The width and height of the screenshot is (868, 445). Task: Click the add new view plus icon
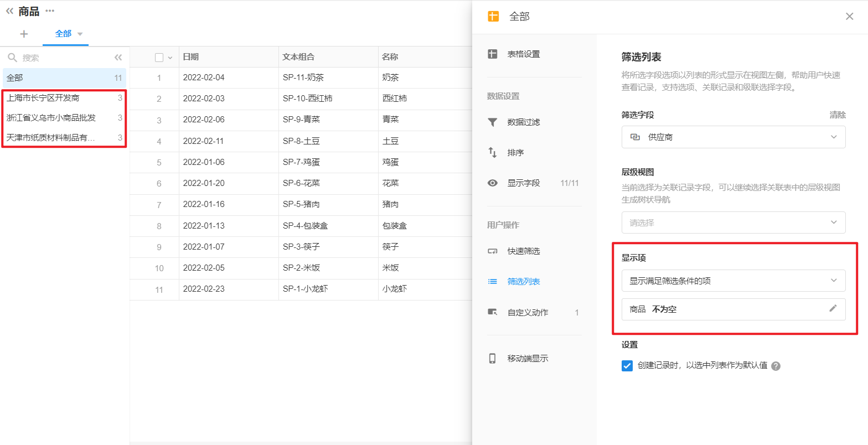(x=24, y=34)
